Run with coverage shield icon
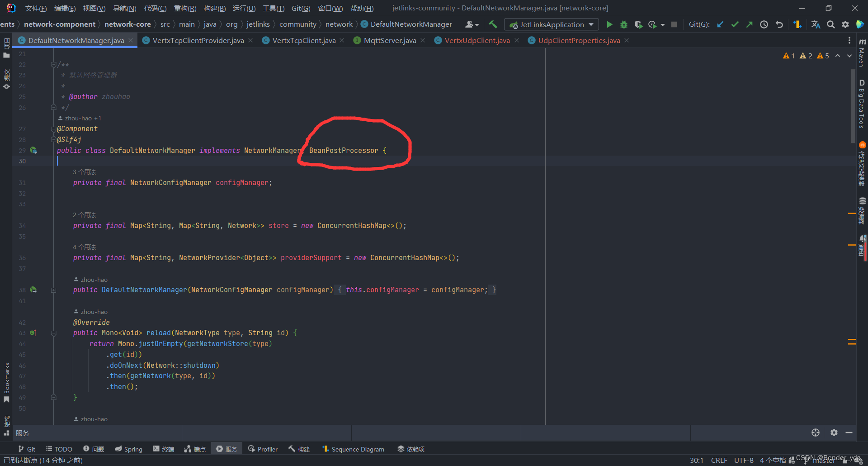Image resolution: width=868 pixels, height=466 pixels. point(638,24)
